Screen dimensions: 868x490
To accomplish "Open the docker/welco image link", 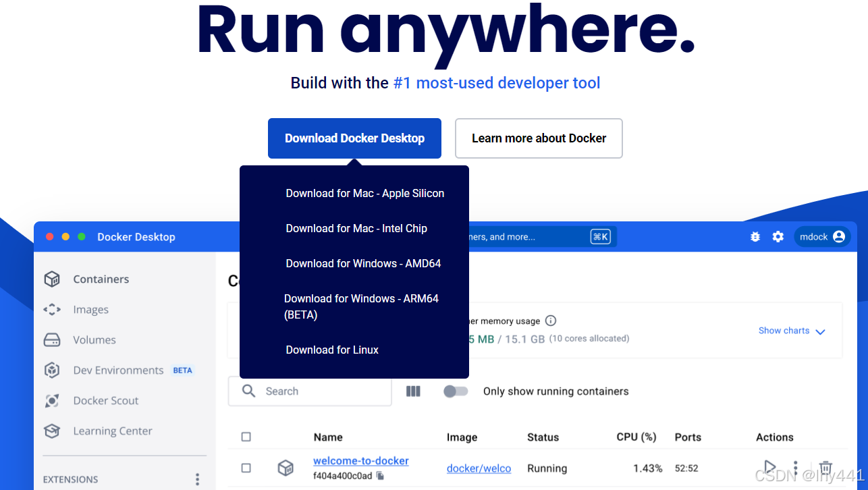I will (x=479, y=468).
